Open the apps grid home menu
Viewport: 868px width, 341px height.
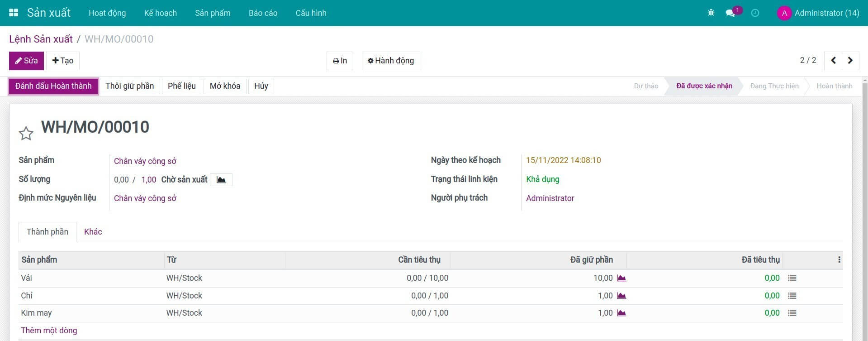pos(14,13)
